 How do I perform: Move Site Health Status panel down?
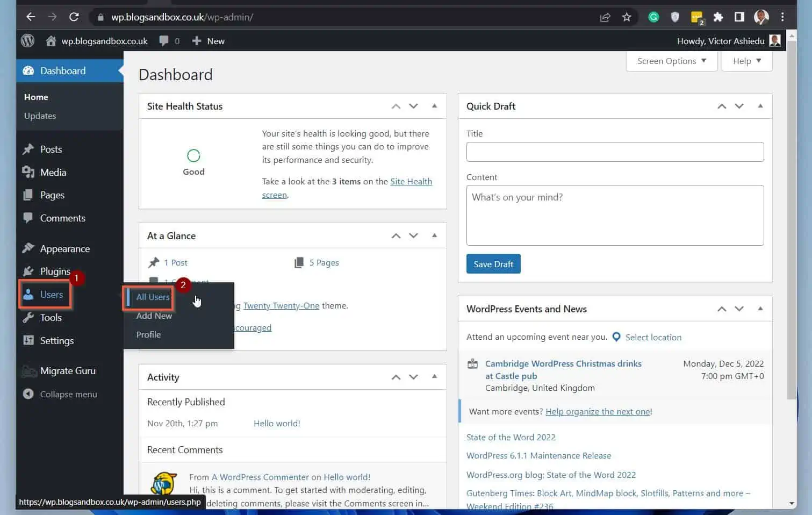pos(413,106)
